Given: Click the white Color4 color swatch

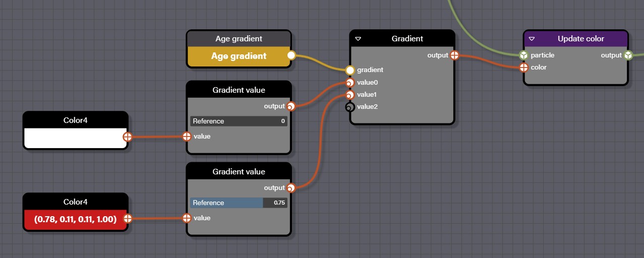Looking at the screenshot, I should coord(75,138).
